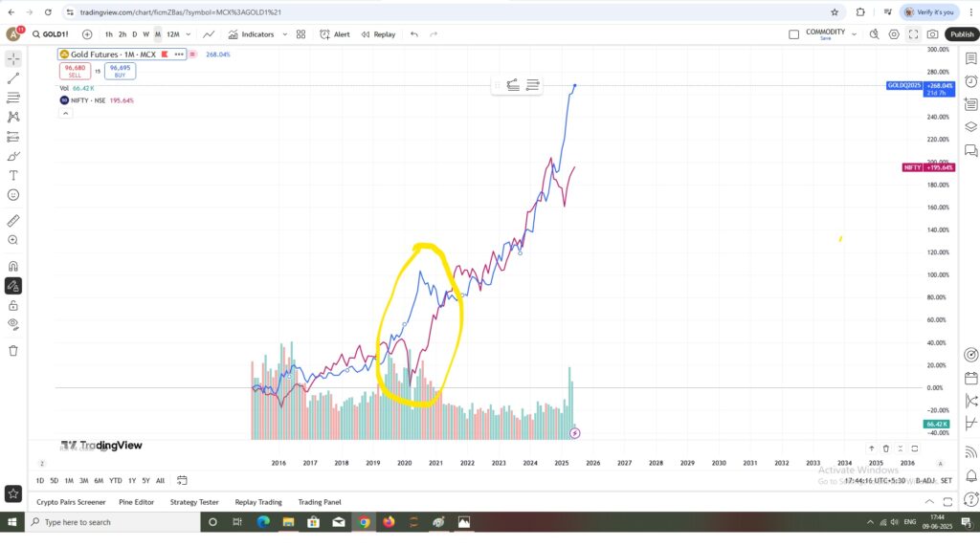Image resolution: width=980 pixels, height=547 pixels.
Task: Select the text annotation tool
Action: [13, 175]
